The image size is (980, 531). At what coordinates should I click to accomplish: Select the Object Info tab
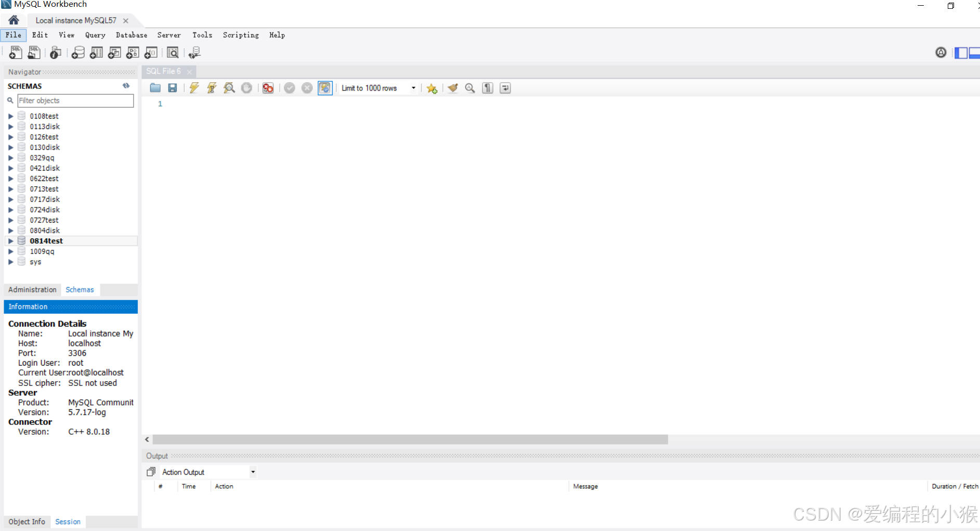(27, 522)
